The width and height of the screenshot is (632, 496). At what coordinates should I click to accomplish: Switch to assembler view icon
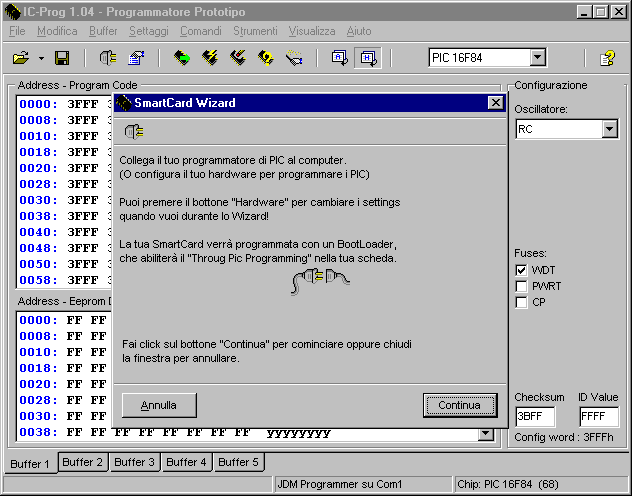pos(339,58)
